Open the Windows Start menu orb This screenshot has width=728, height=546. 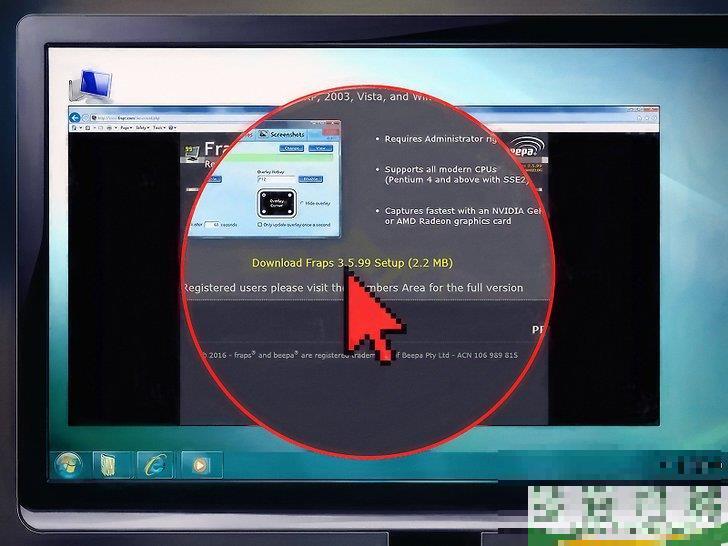coord(68,464)
